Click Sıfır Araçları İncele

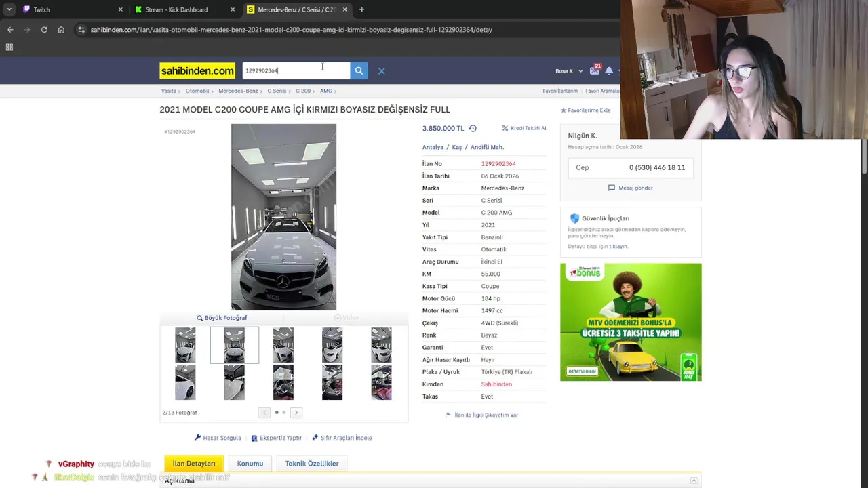coord(342,438)
